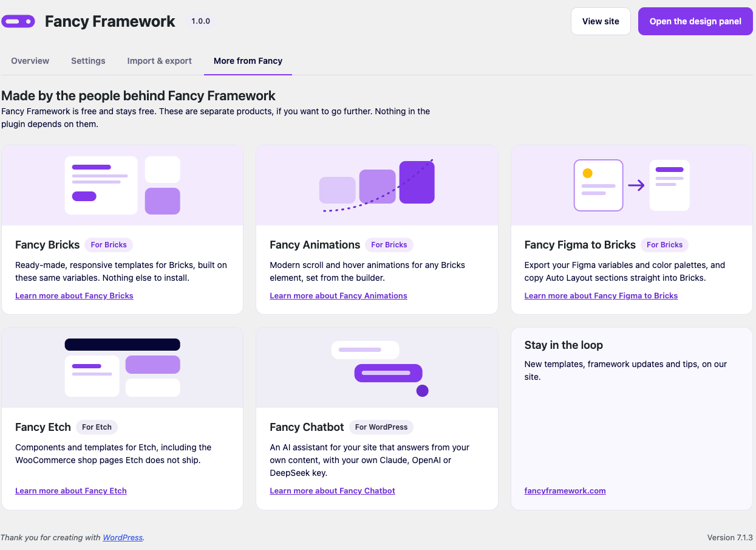Click the 1.0.0 version badge
This screenshot has height=550, width=756.
click(200, 21)
